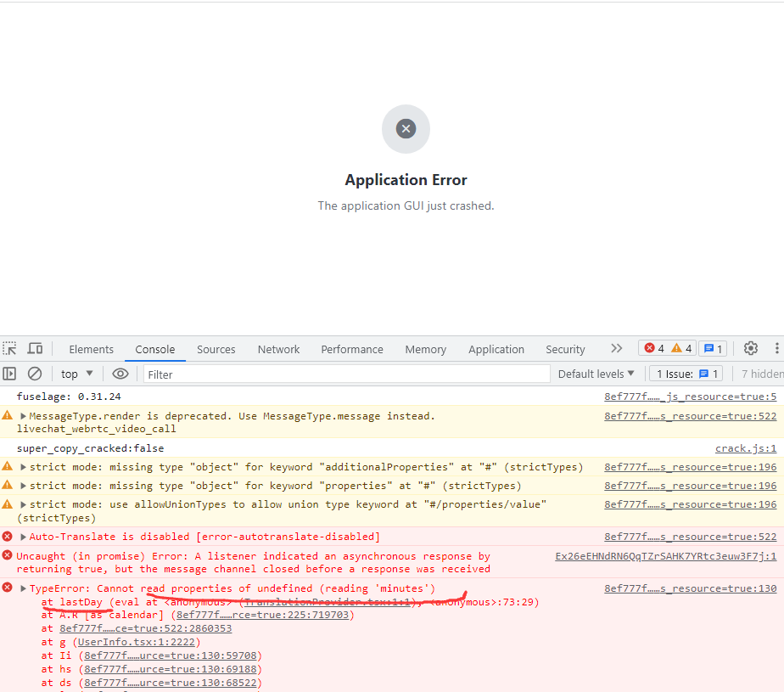Viewport: 784px width, 692px height.
Task: Show the console sidebar
Action: [x=10, y=374]
